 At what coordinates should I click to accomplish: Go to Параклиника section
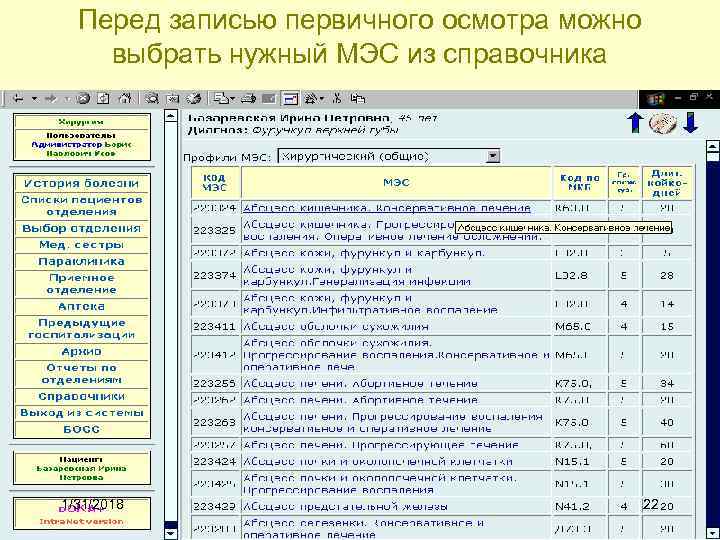click(81, 261)
